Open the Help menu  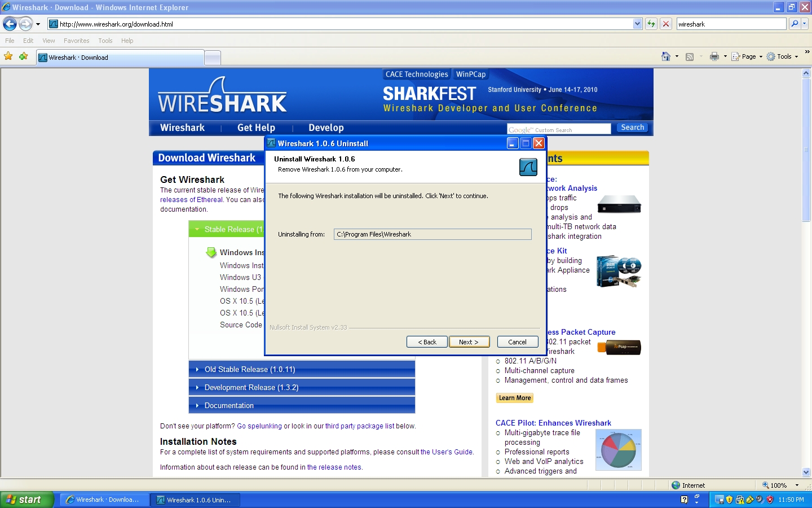(x=127, y=41)
